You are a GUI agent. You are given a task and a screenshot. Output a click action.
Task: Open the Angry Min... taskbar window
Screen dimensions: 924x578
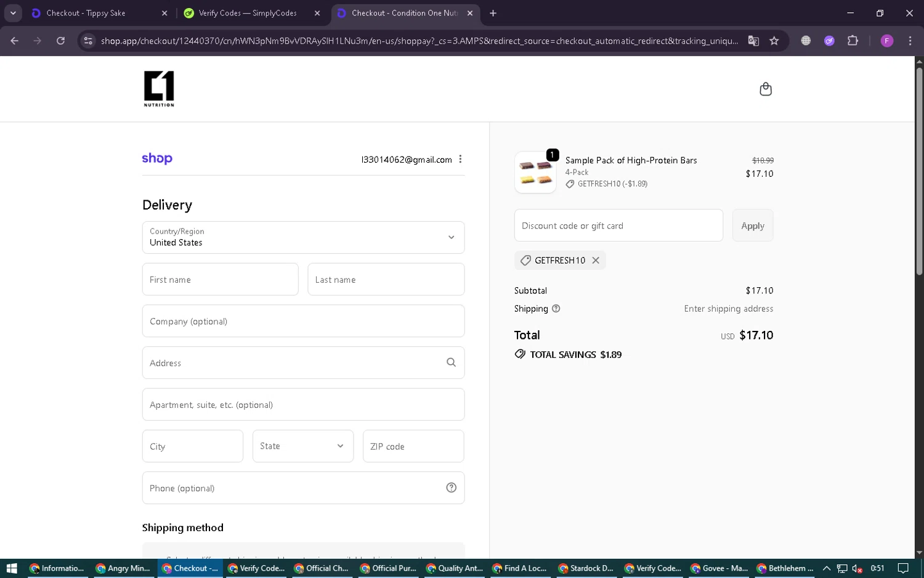tap(123, 568)
